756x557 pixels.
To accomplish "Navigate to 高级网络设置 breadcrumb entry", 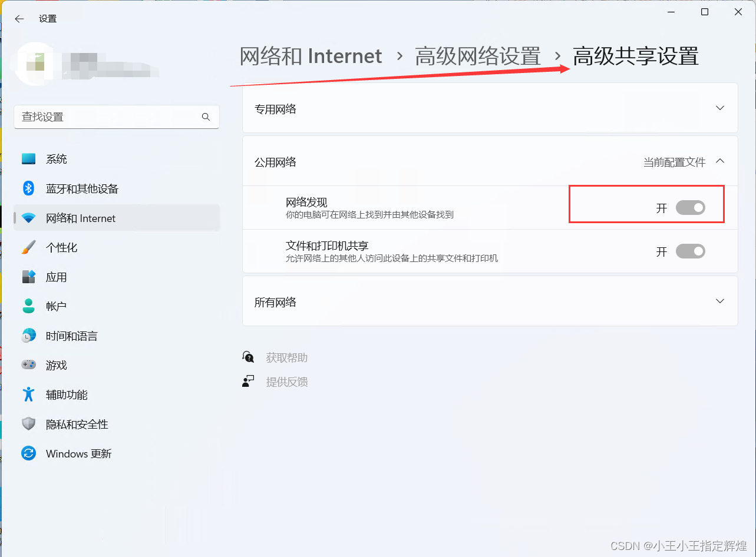I will (478, 56).
